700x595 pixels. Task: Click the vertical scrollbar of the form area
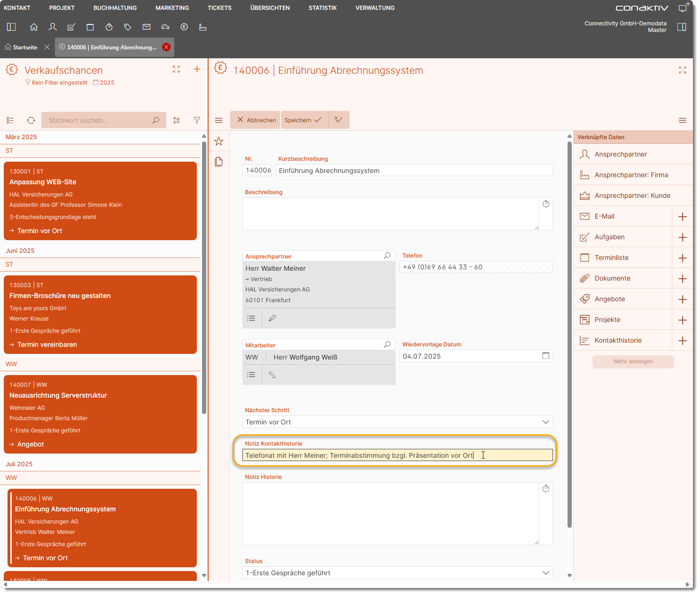coord(570,329)
